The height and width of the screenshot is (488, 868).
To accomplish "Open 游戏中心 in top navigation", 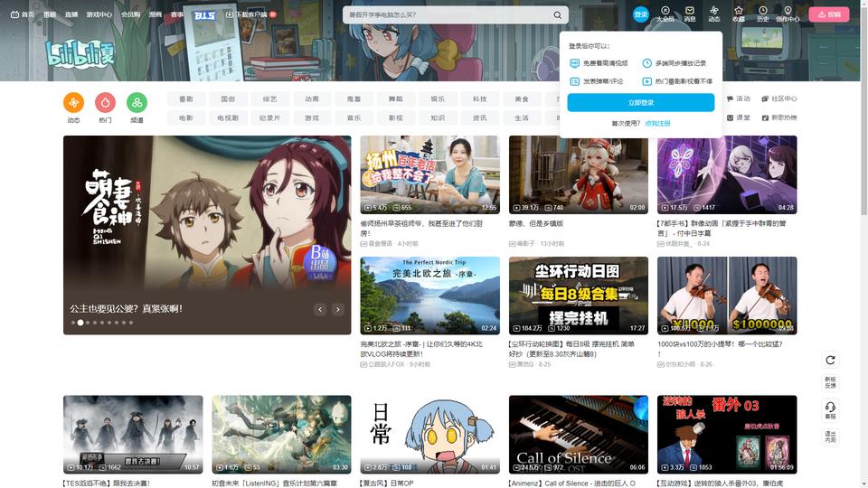I will (x=99, y=14).
